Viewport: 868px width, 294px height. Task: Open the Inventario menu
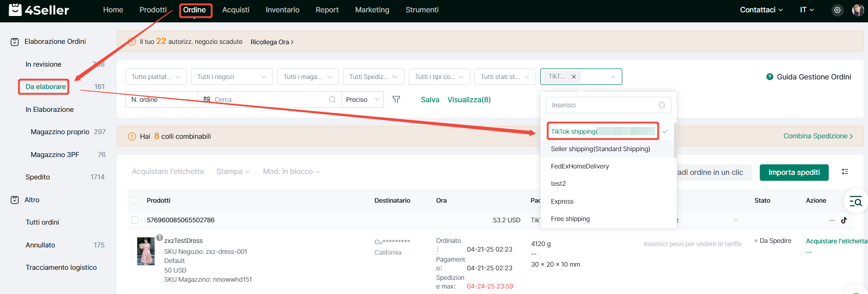(282, 10)
